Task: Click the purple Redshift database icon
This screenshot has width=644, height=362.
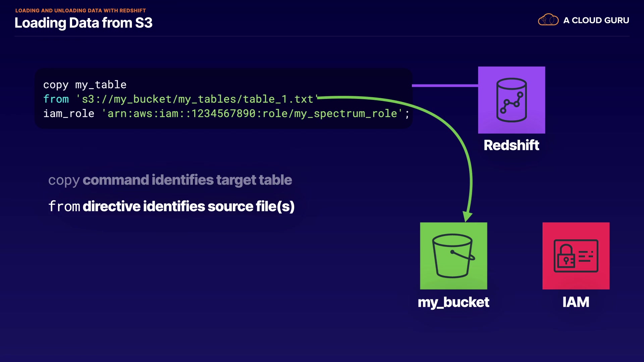Action: point(511,100)
